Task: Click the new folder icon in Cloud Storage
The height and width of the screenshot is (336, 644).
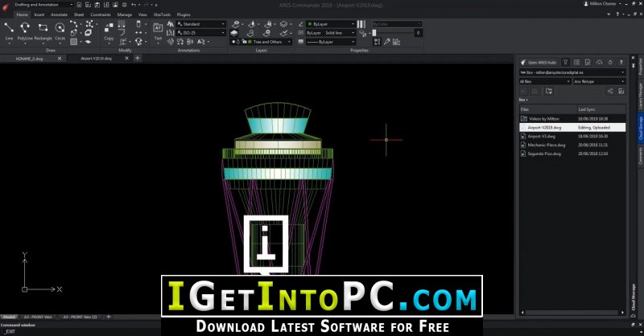Action: click(549, 91)
